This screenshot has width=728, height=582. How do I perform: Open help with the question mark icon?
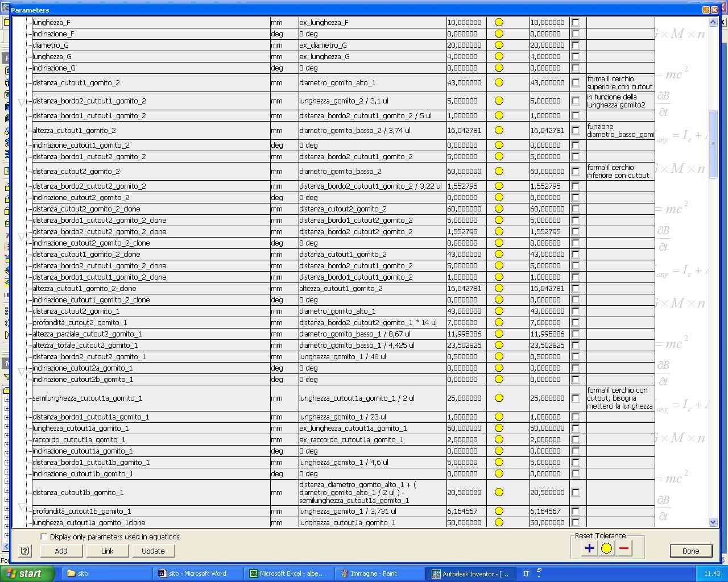click(25, 551)
